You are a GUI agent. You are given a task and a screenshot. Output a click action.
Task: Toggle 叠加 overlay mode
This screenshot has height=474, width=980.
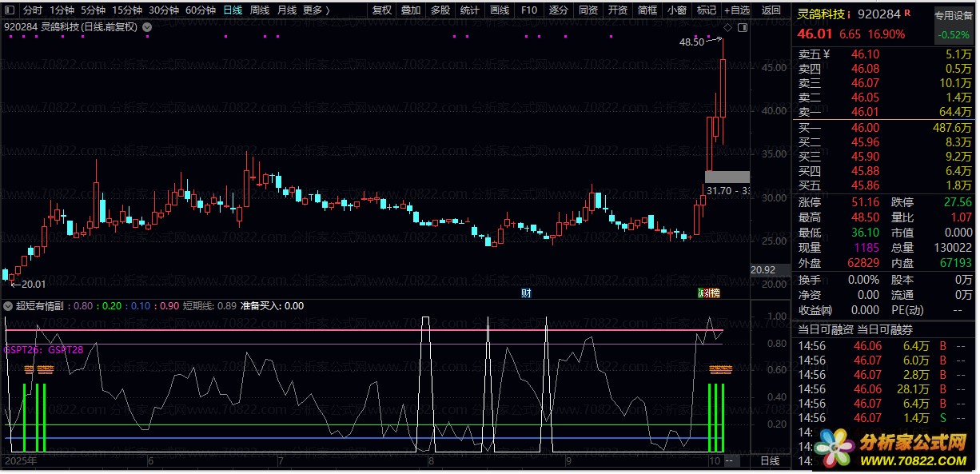(411, 10)
